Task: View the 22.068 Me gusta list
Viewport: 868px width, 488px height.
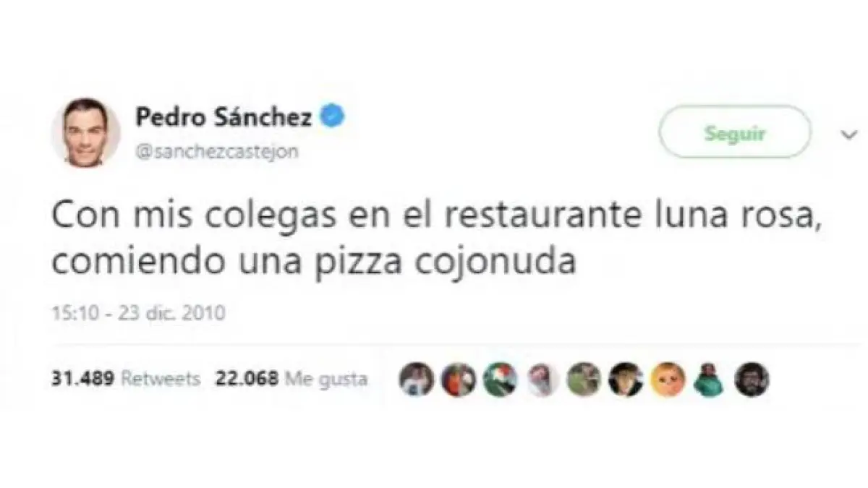Action: tap(291, 378)
